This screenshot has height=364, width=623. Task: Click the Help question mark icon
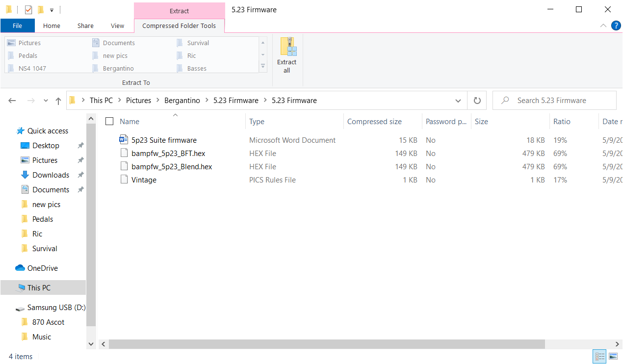pyautogui.click(x=616, y=26)
